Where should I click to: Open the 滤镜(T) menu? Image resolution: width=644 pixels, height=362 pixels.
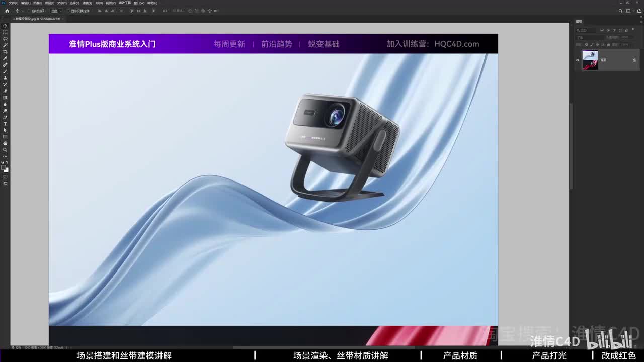(x=88, y=3)
